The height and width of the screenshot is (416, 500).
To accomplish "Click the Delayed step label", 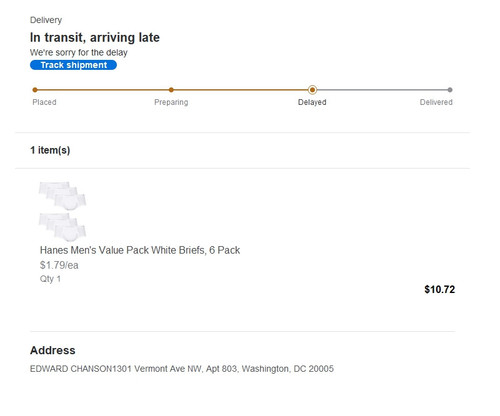I will coord(312,102).
